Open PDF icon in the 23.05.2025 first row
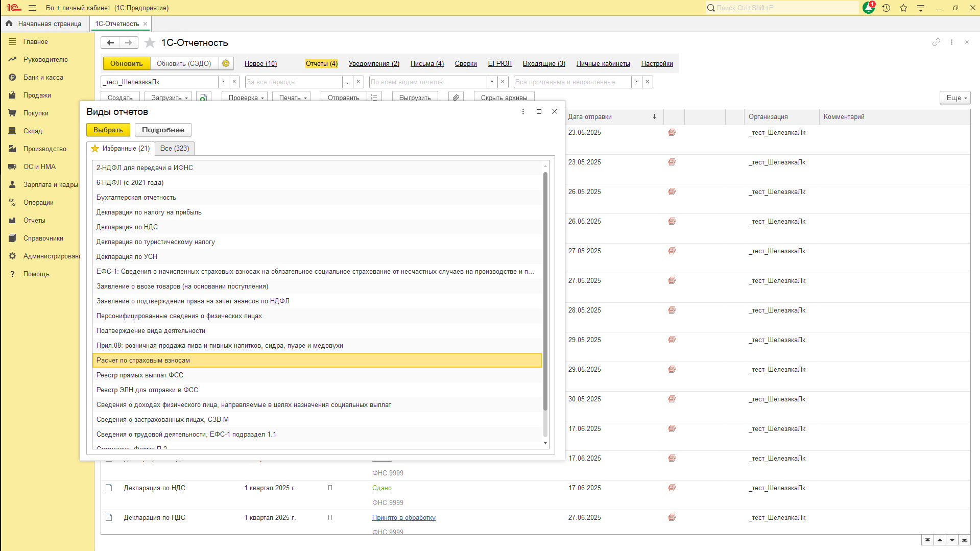Viewport: 980px width, 551px height. (672, 132)
